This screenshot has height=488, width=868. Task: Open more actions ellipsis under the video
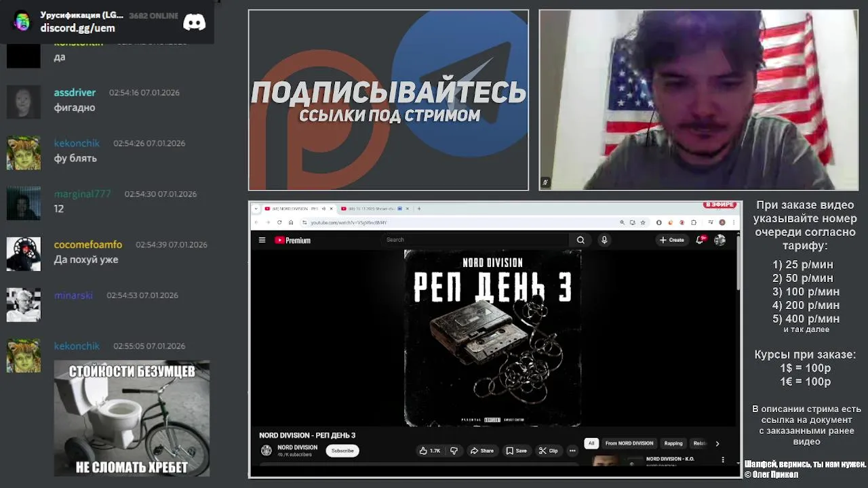tap(572, 451)
